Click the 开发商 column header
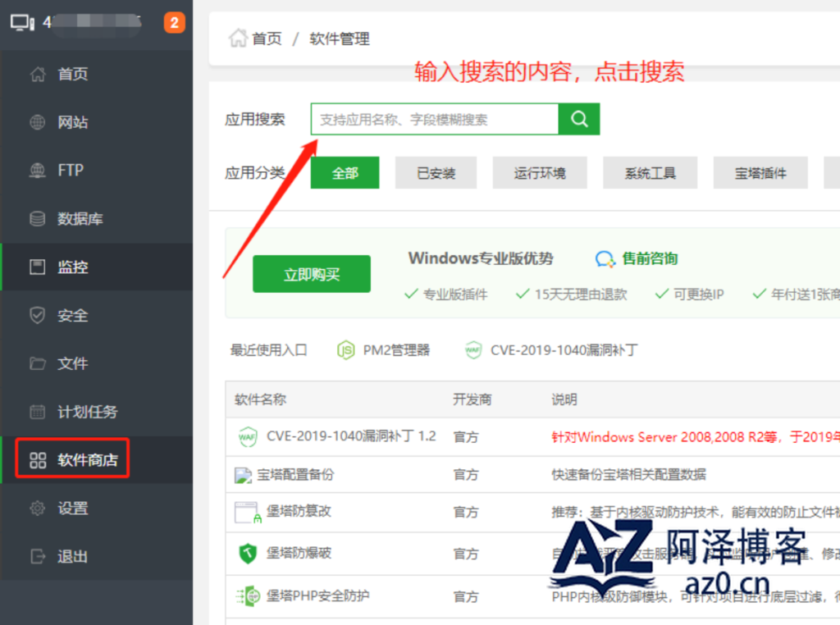840x625 pixels. pos(472,399)
